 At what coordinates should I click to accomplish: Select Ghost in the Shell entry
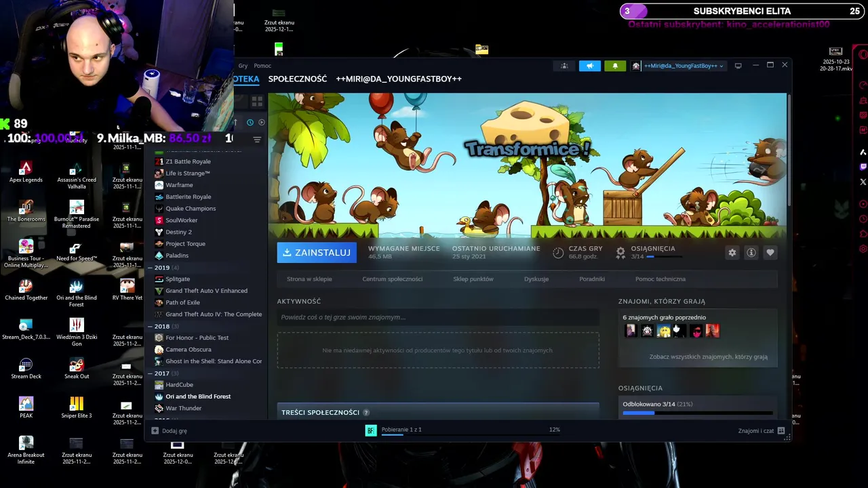(214, 361)
